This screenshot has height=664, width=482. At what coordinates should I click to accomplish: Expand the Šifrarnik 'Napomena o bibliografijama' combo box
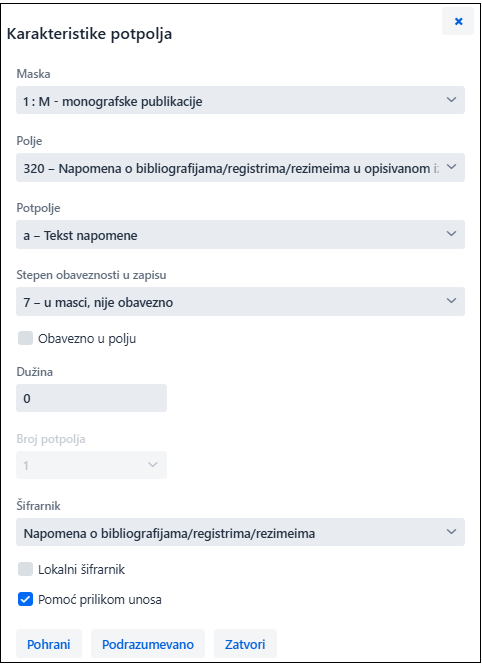click(x=240, y=532)
